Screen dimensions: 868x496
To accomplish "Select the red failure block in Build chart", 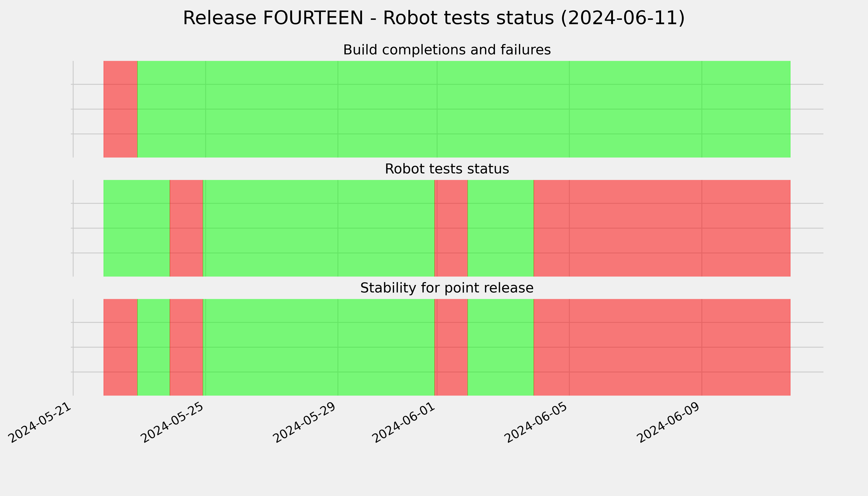I will click(121, 109).
